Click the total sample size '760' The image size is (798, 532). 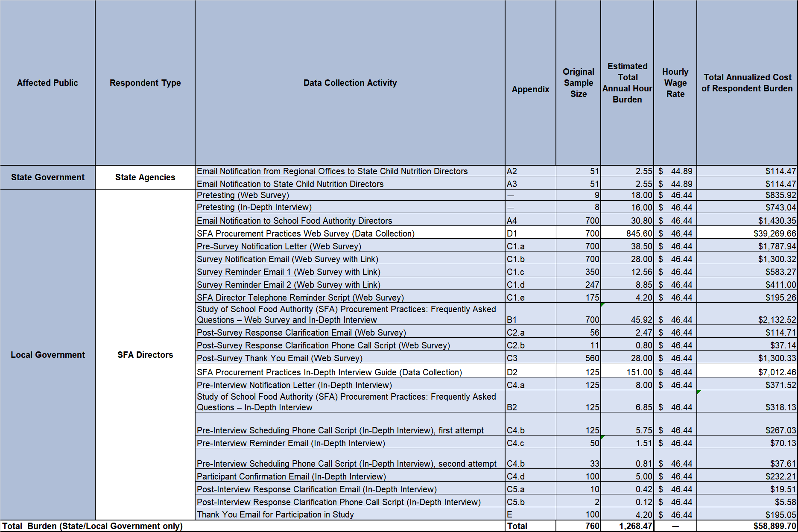tap(578, 526)
